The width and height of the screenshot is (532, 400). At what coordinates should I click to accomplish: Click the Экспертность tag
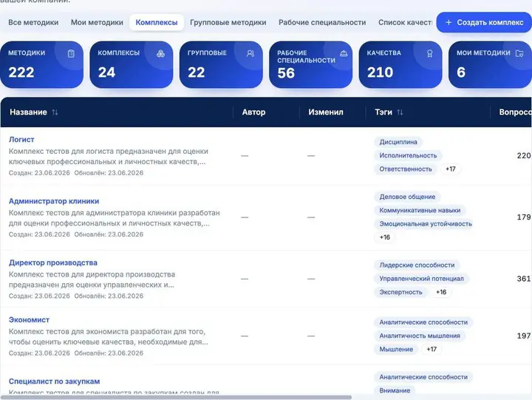tap(400, 292)
